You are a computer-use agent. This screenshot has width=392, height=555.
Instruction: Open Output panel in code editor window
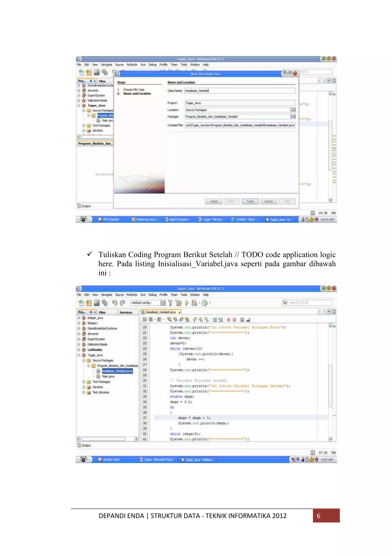point(84,445)
